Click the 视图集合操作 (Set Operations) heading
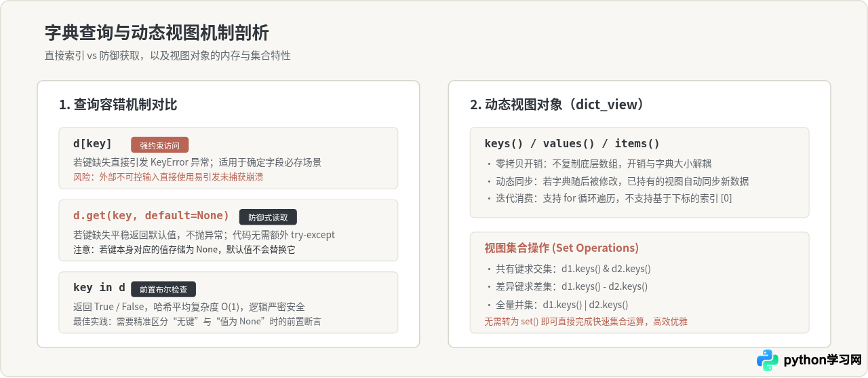 point(561,248)
